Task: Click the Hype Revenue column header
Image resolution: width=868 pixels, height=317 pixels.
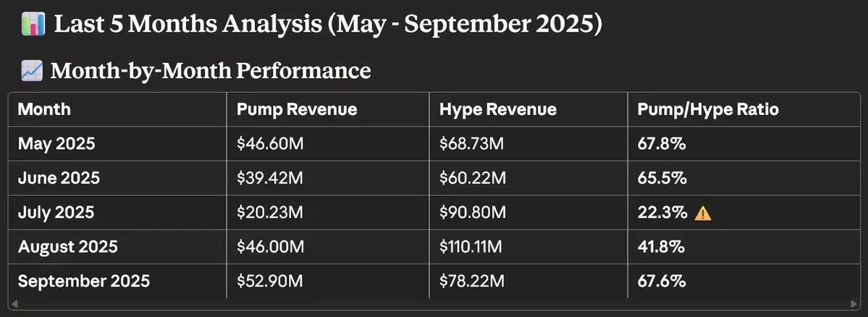Action: tap(498, 109)
